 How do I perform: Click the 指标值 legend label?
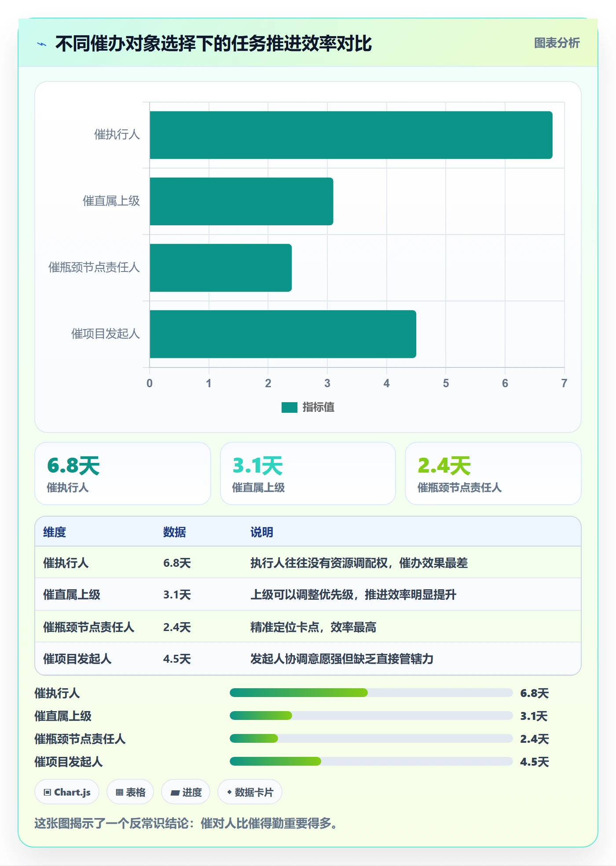319,407
